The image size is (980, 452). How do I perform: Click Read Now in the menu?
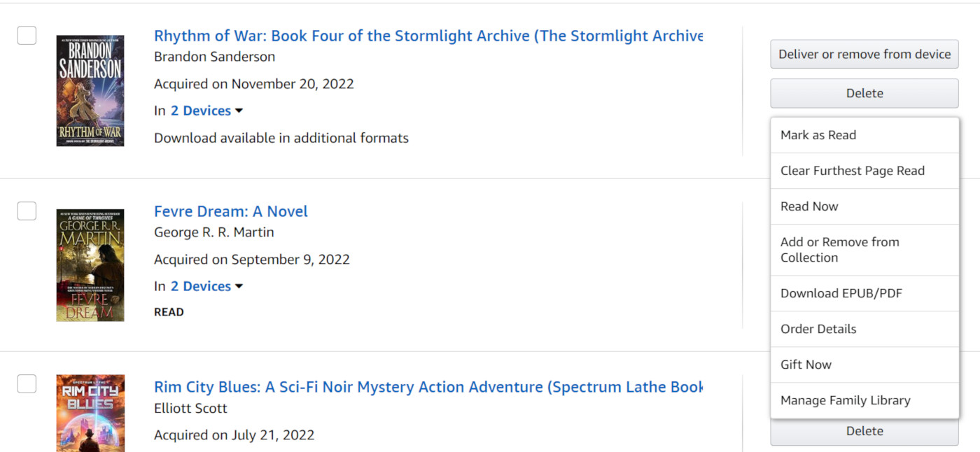tap(809, 206)
